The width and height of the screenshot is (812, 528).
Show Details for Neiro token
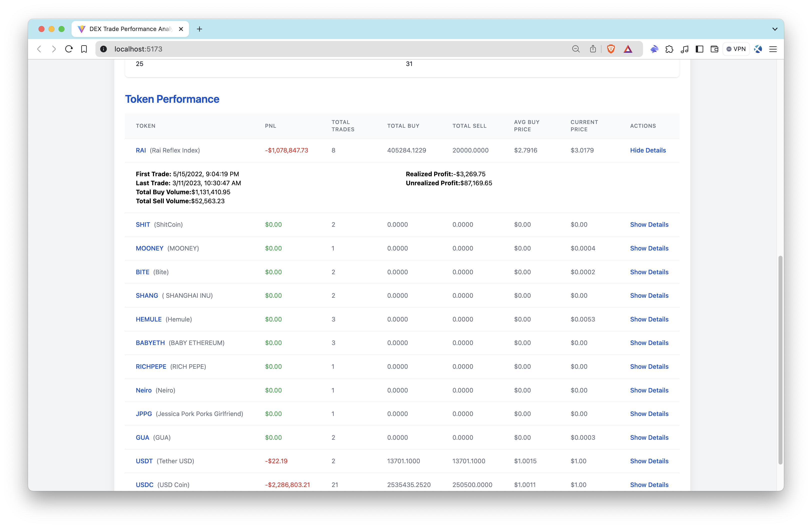click(x=649, y=390)
